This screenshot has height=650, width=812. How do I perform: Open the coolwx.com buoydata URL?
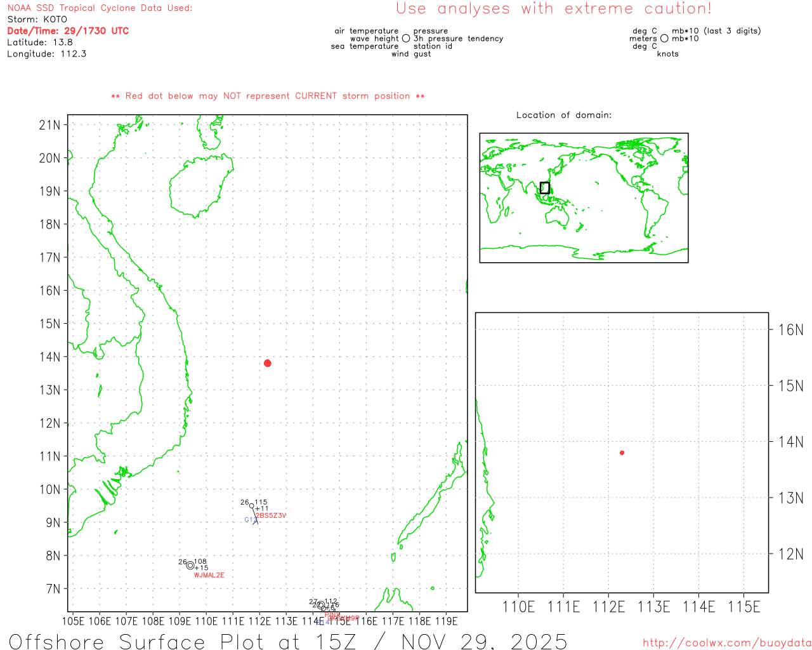tap(726, 643)
